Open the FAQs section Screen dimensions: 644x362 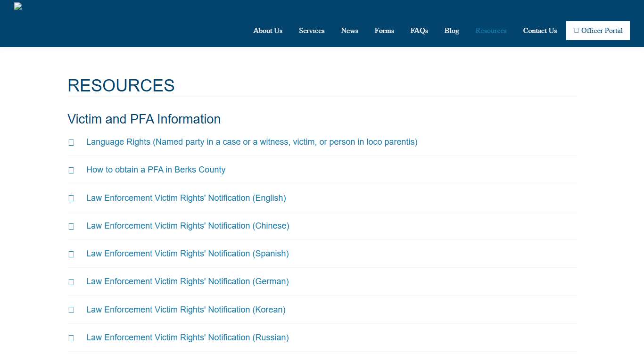pyautogui.click(x=419, y=31)
